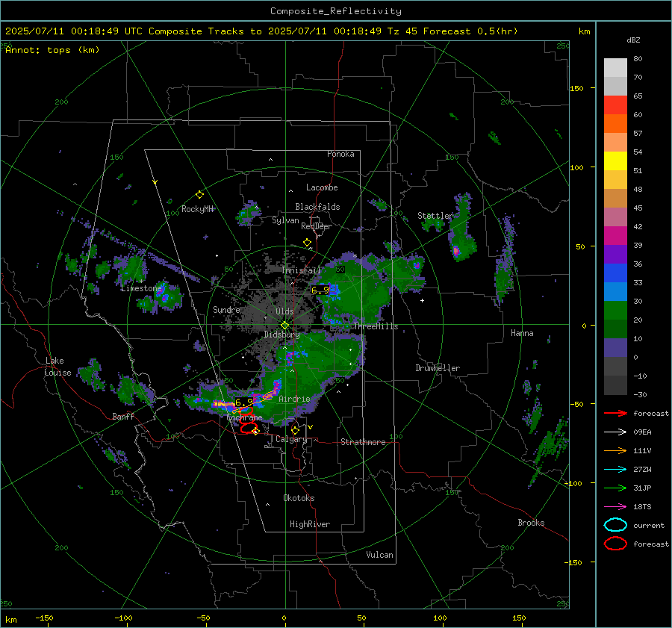Click the ThreeHills city label

click(x=376, y=326)
